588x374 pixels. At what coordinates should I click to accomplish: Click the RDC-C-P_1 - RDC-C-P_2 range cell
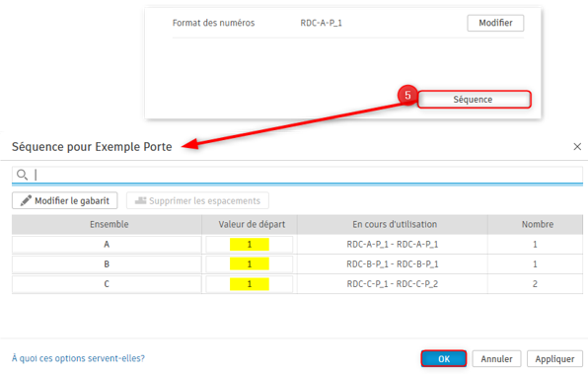393,284
